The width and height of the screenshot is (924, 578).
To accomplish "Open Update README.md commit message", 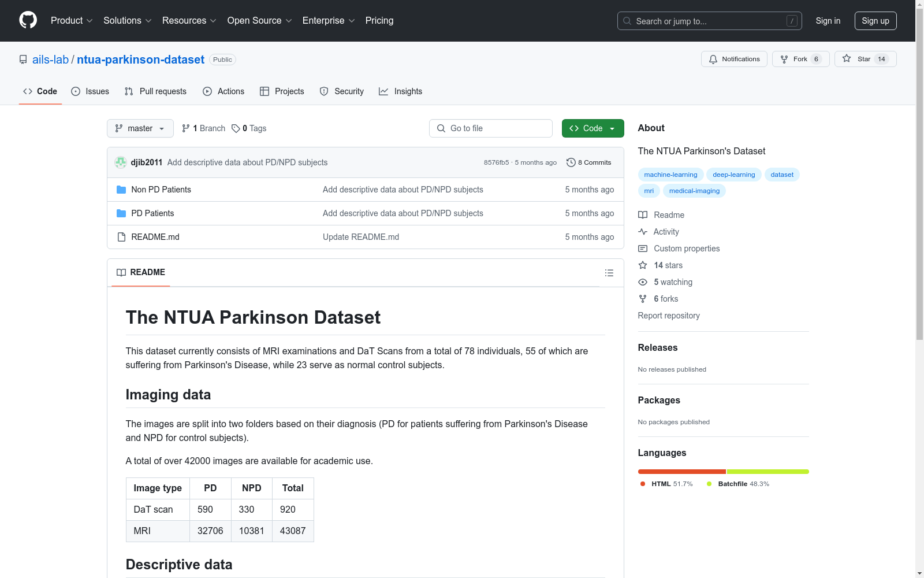I will pyautogui.click(x=361, y=237).
